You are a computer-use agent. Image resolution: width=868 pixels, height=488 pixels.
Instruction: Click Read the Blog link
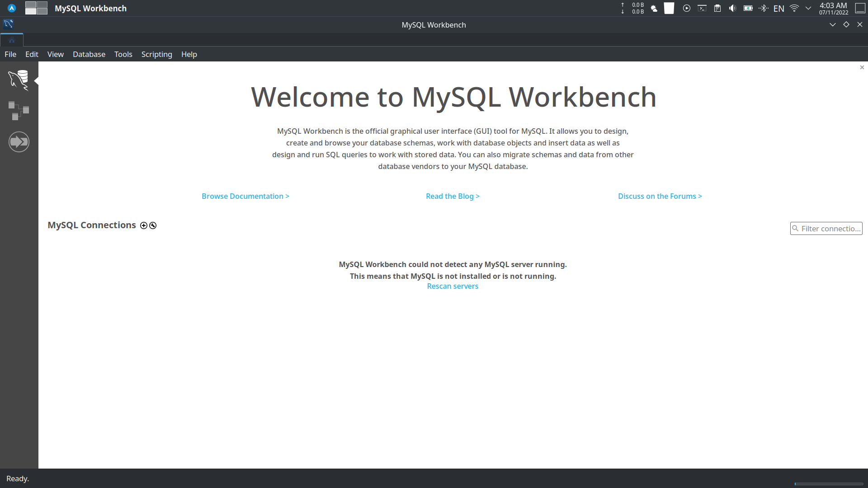[x=453, y=196]
